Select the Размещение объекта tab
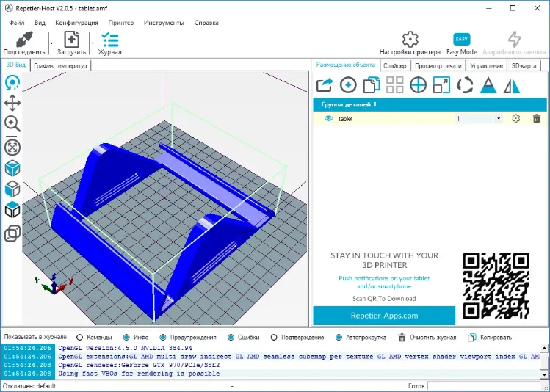550x392 pixels. pyautogui.click(x=346, y=65)
